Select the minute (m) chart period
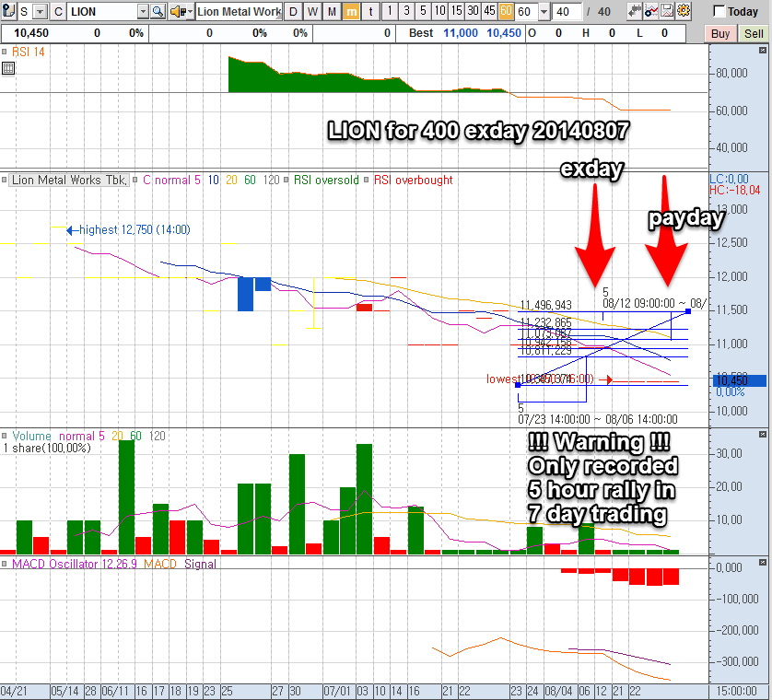772x700 pixels. click(x=351, y=11)
